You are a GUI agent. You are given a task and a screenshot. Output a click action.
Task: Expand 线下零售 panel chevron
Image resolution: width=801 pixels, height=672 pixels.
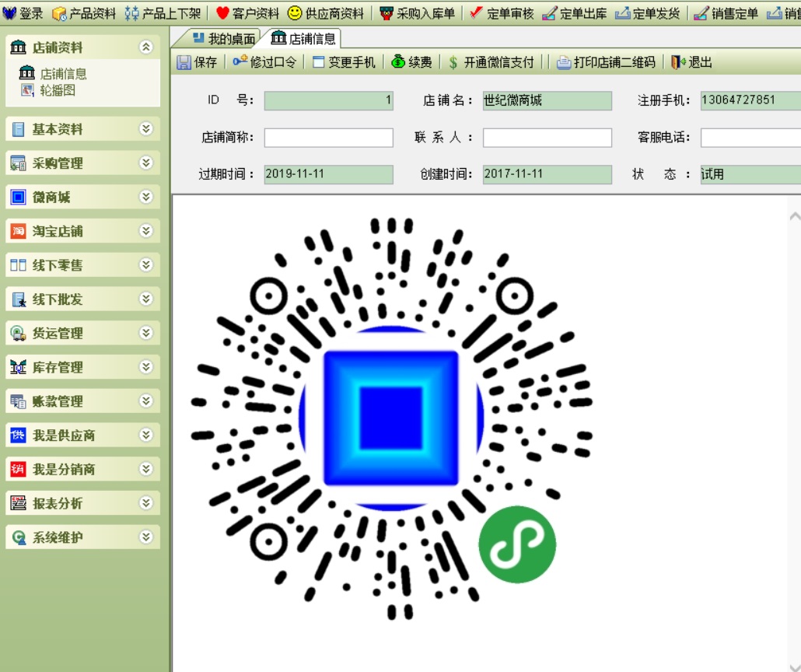[146, 264]
